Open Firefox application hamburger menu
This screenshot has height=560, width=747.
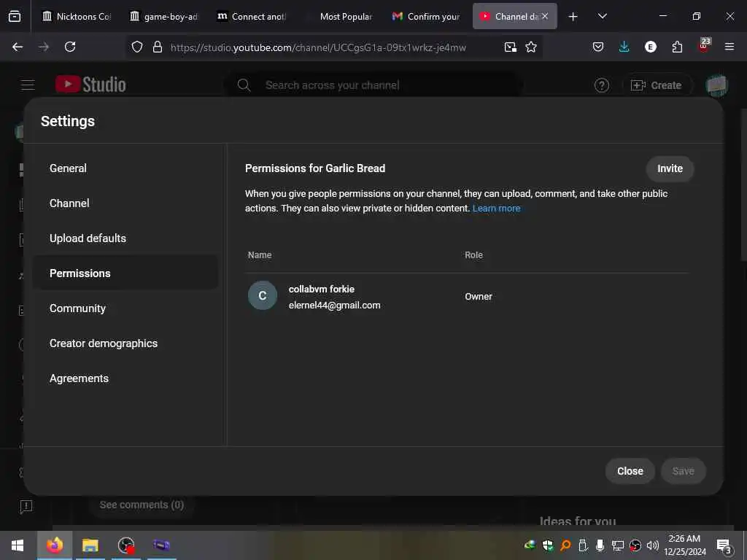point(729,47)
